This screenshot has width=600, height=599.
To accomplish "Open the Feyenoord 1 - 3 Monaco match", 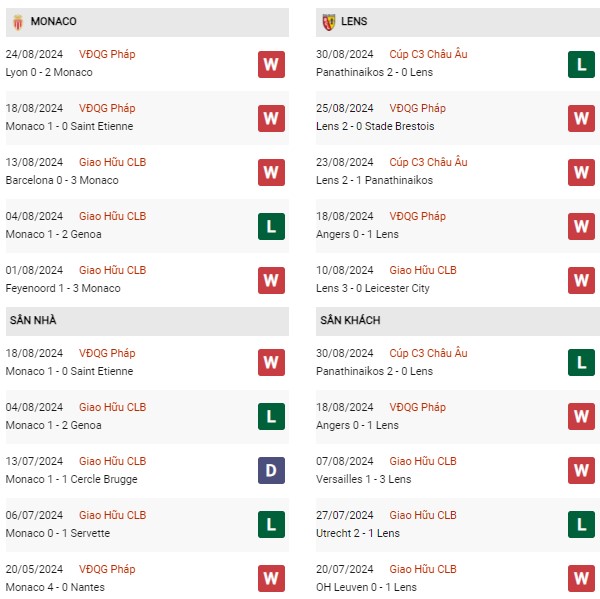I will coord(63,288).
